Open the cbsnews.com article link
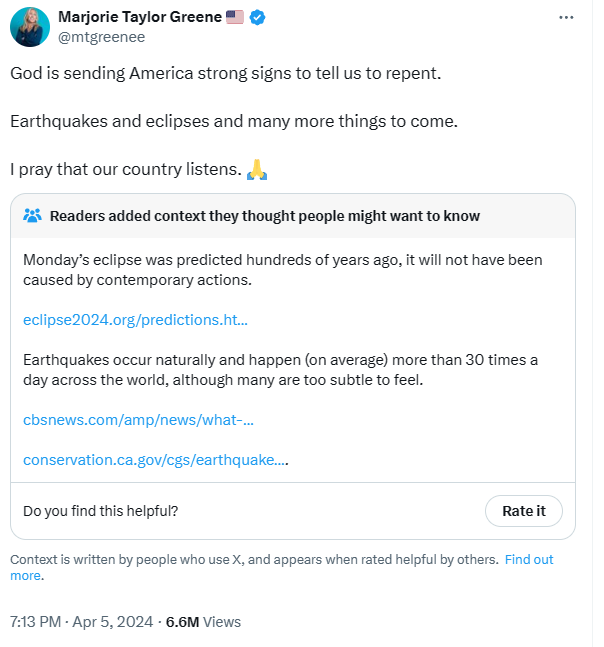 [x=138, y=420]
